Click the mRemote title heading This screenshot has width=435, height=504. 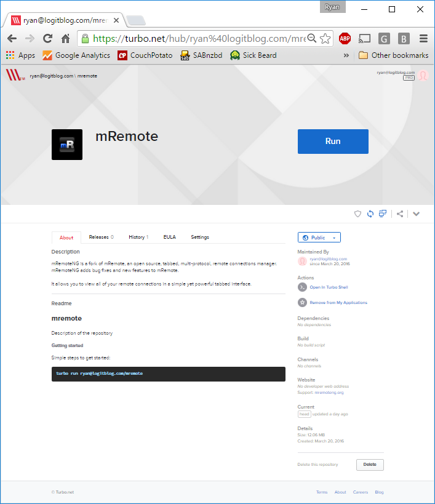(127, 136)
